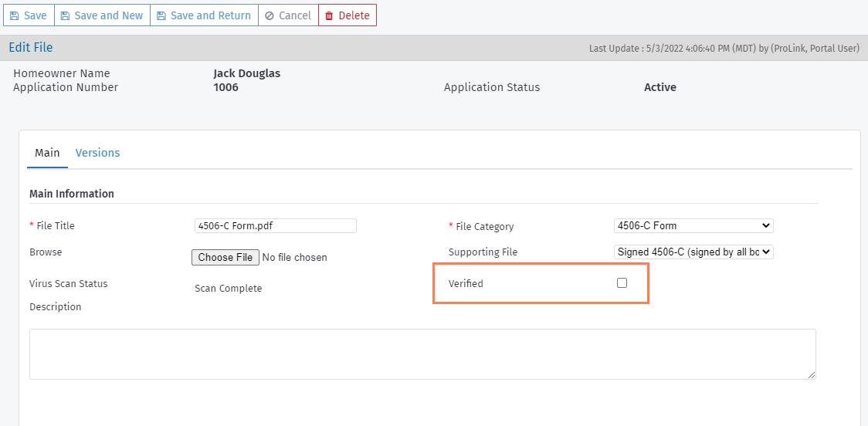Click the Verified field label

pos(466,284)
